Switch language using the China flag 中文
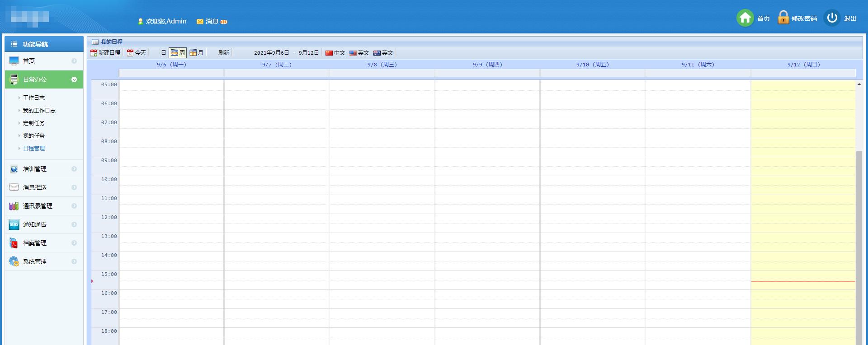The image size is (868, 345). click(x=329, y=53)
